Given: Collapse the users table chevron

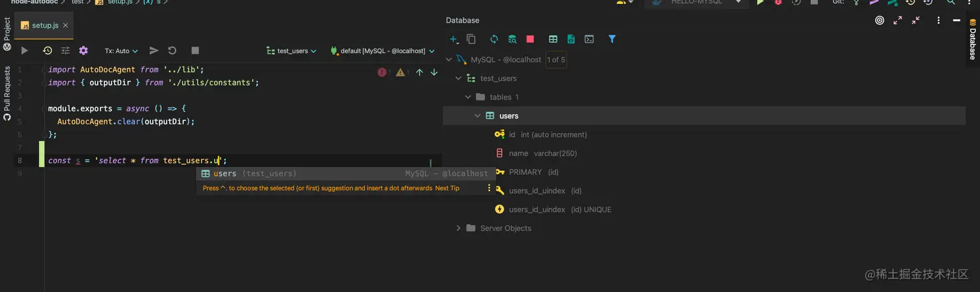Looking at the screenshot, I should click(x=477, y=116).
